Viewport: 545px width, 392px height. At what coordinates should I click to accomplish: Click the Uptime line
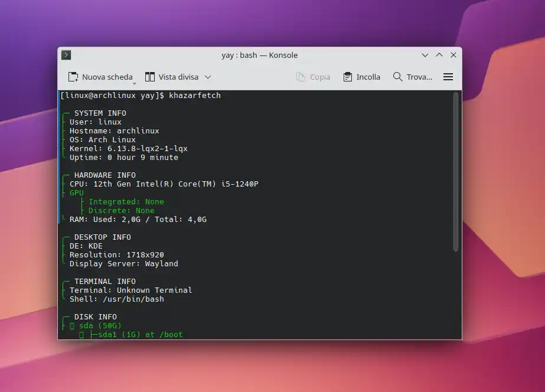click(124, 158)
